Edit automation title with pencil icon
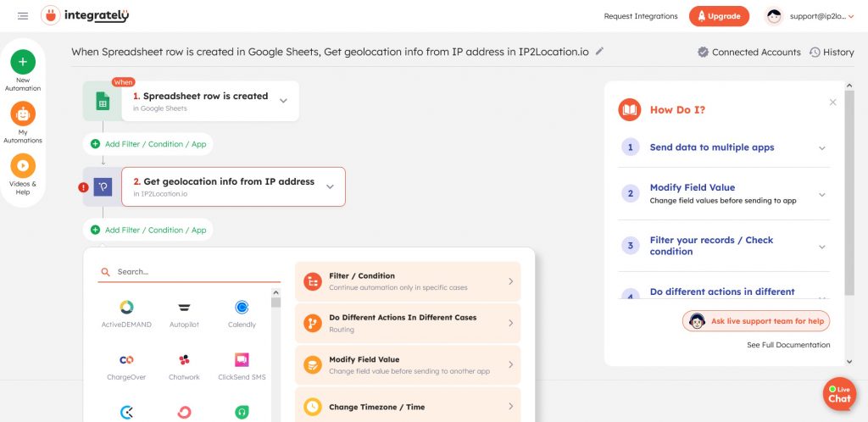This screenshot has height=422, width=868. [600, 51]
